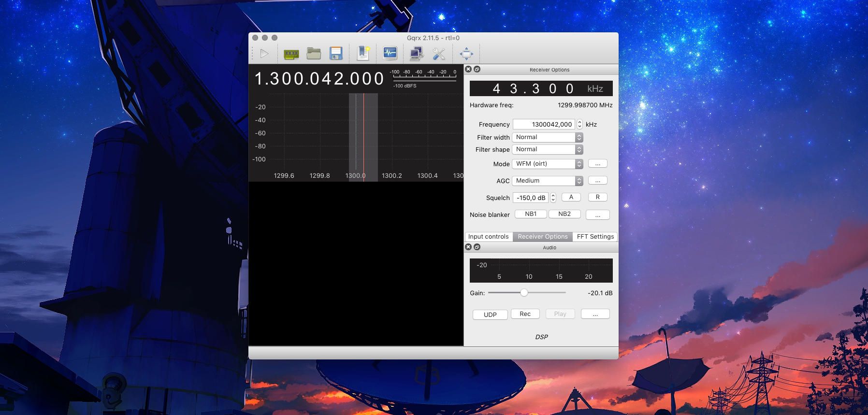Click the audio Gain slider handle
This screenshot has height=415, width=868.
[x=524, y=292]
